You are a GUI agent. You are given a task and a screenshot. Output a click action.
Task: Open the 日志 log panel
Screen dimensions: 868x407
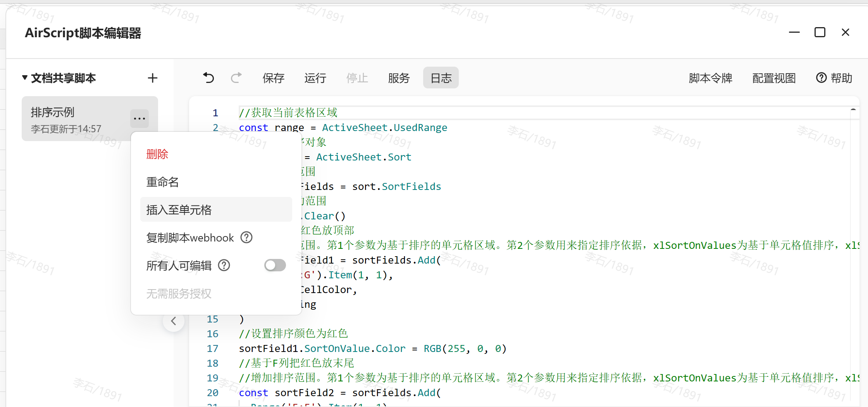pos(441,78)
